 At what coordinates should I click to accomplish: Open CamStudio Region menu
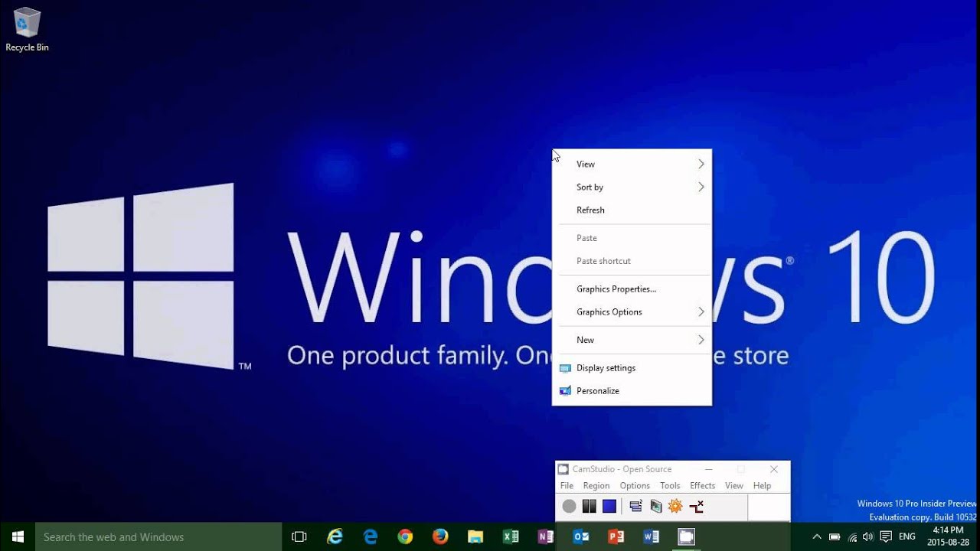click(596, 485)
